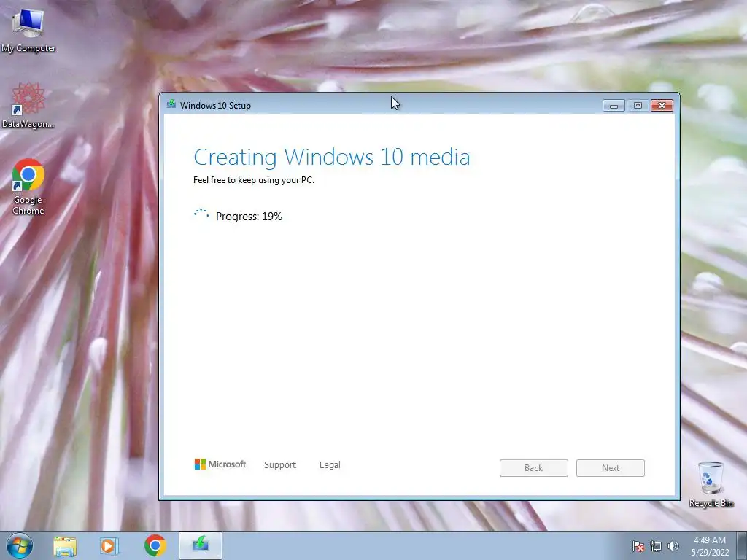Viewport: 747px width, 560px height.
Task: Click the 'Progress: 19%' text
Action: click(249, 216)
